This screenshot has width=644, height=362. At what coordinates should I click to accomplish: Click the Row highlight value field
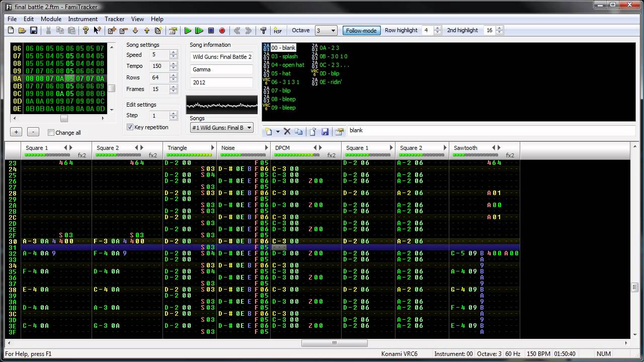tap(428, 30)
